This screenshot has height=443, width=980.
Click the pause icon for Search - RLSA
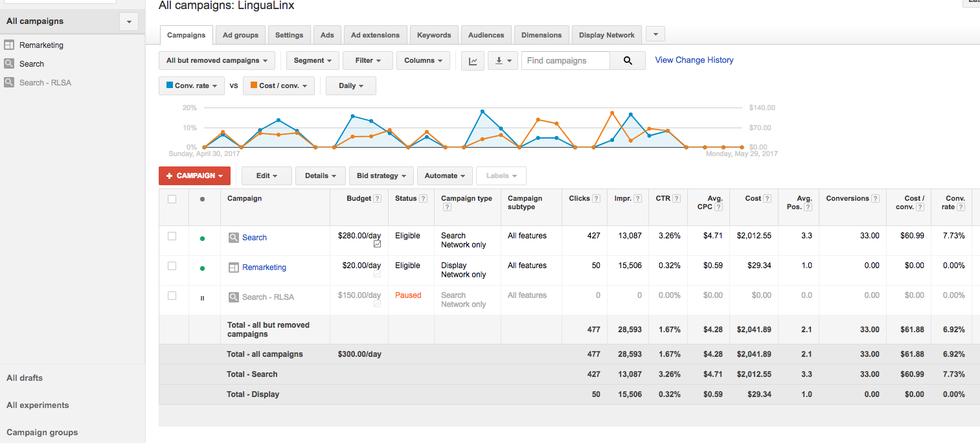pos(202,298)
